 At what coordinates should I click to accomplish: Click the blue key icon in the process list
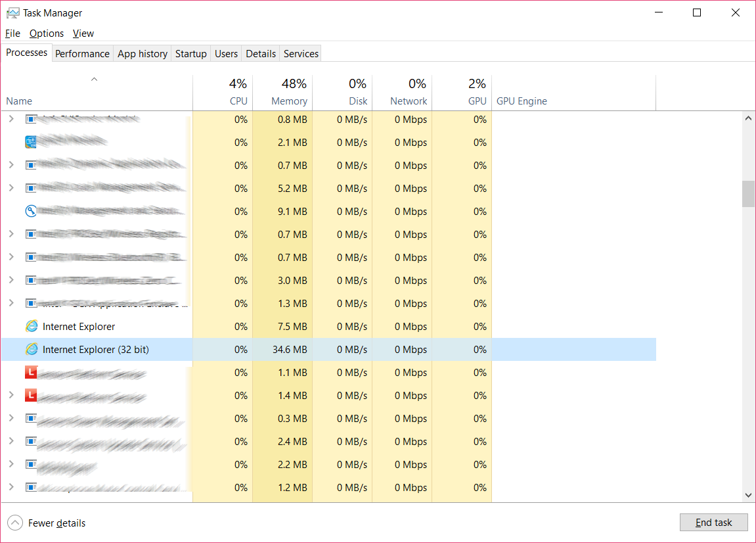click(30, 211)
